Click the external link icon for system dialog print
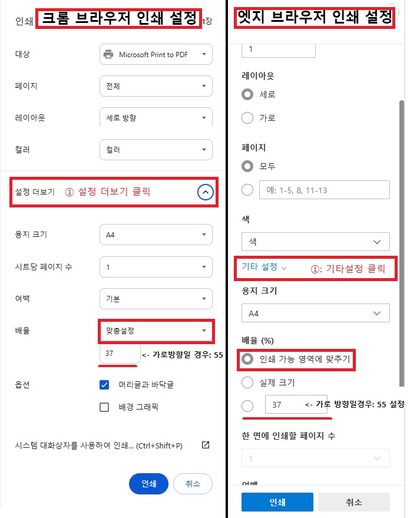 [206, 445]
